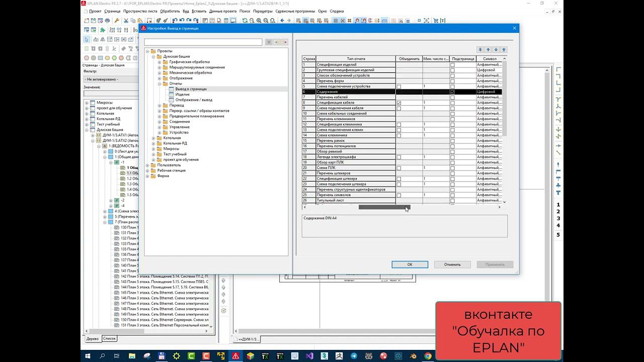
Task: Click the zoom-in magnifier in toolbar
Action: 259,21
